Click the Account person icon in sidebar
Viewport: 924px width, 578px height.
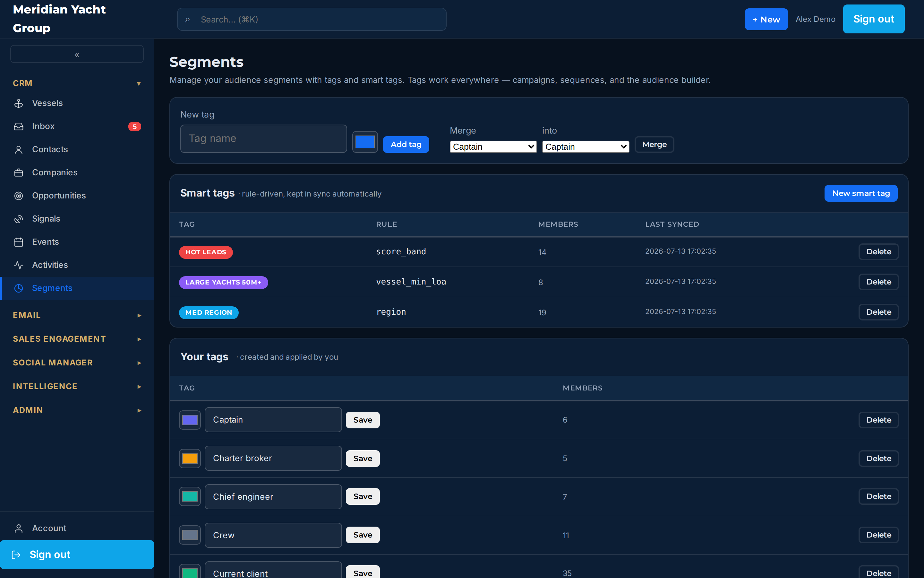tap(18, 528)
